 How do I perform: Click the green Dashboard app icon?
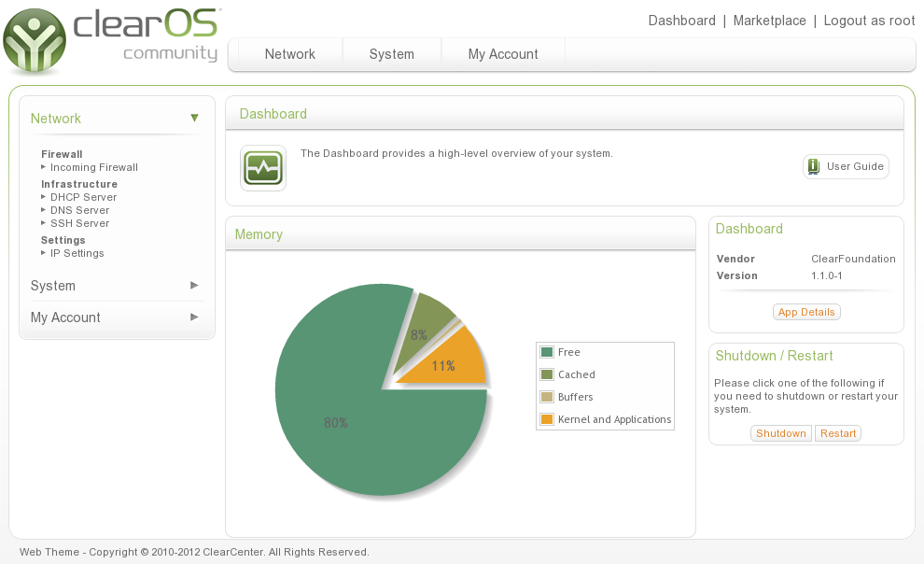pos(262,168)
